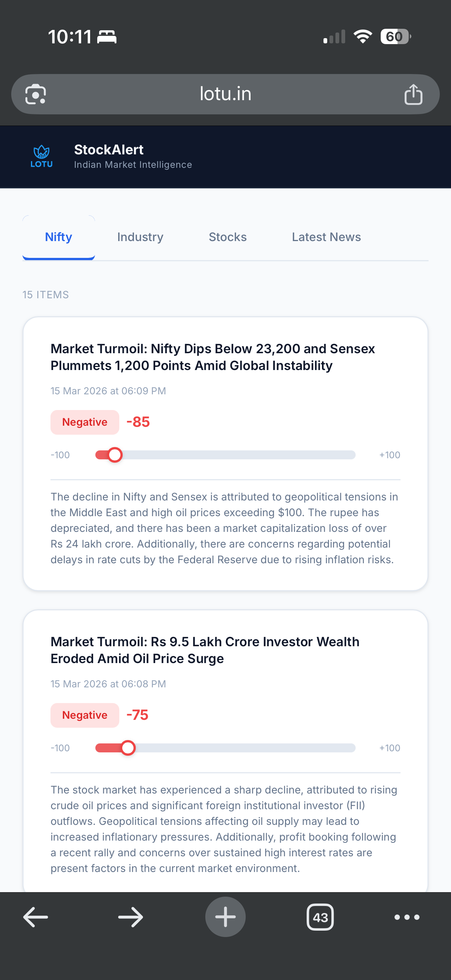
Task: Open a new tab with the plus icon
Action: [x=225, y=916]
